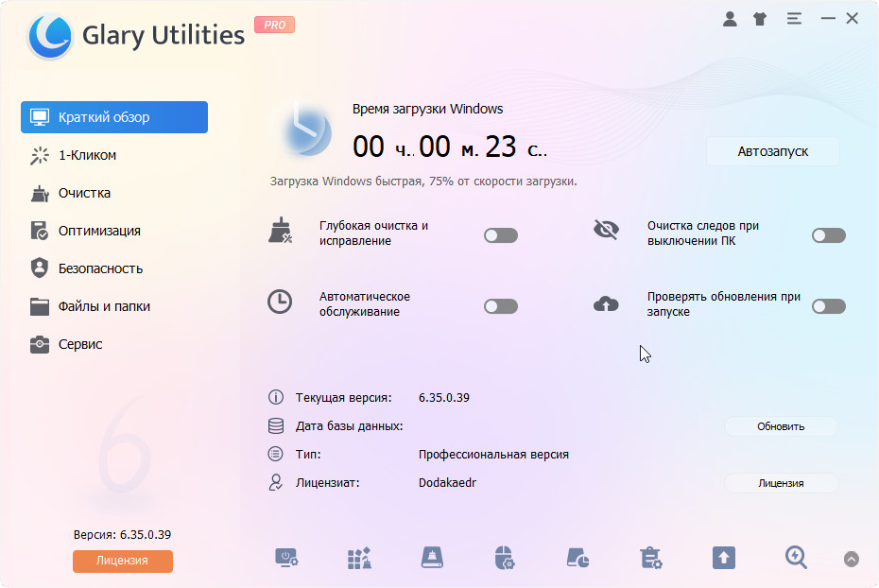Toggle Очистка следов при выключении ПК
This screenshot has width=879, height=588.
coord(828,234)
